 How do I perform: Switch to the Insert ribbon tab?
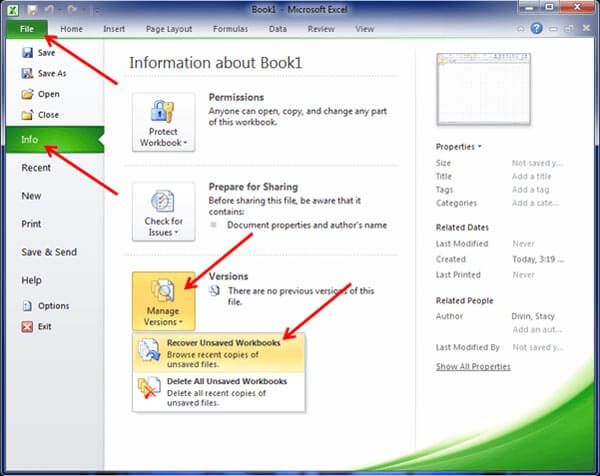tap(114, 29)
